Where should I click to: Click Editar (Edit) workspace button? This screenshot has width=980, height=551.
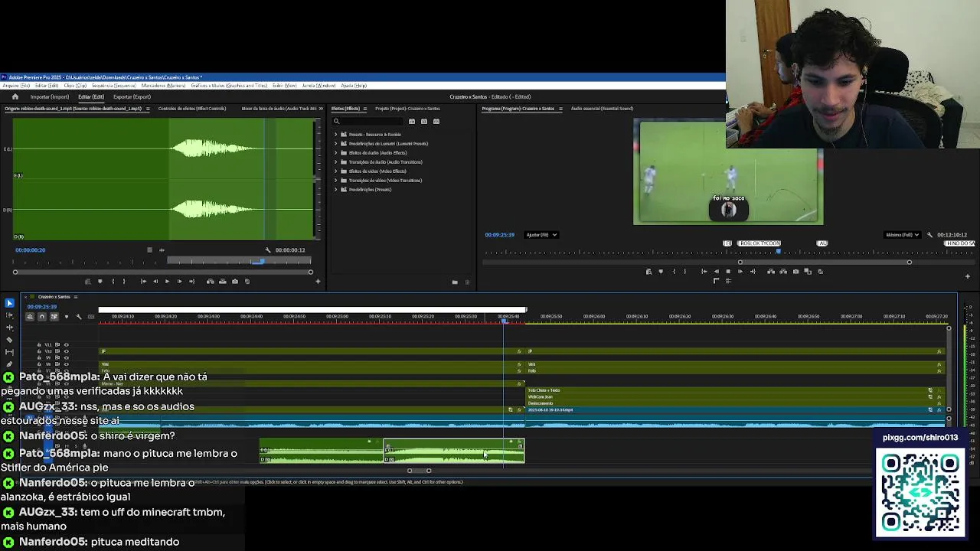pyautogui.click(x=91, y=96)
